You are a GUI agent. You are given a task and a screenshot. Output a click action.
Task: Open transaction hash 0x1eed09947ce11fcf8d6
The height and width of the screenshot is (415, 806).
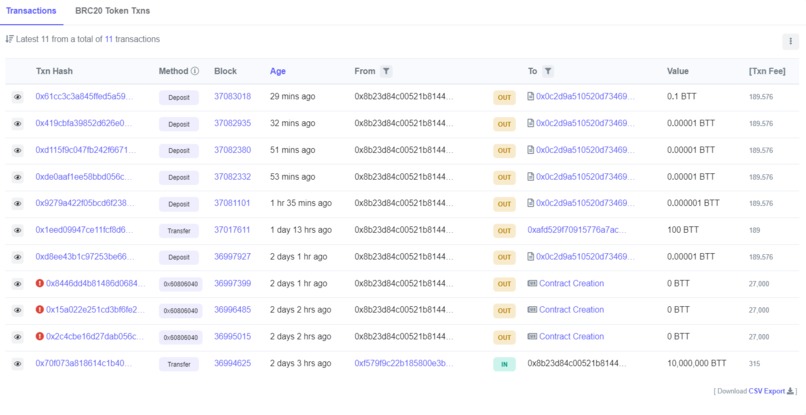84,230
